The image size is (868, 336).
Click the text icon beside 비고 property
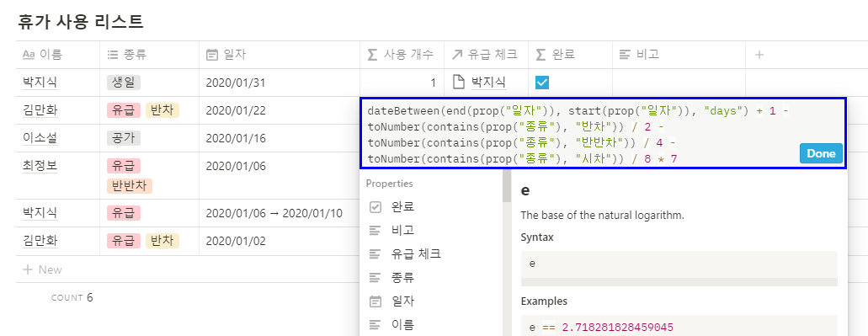coord(375,230)
